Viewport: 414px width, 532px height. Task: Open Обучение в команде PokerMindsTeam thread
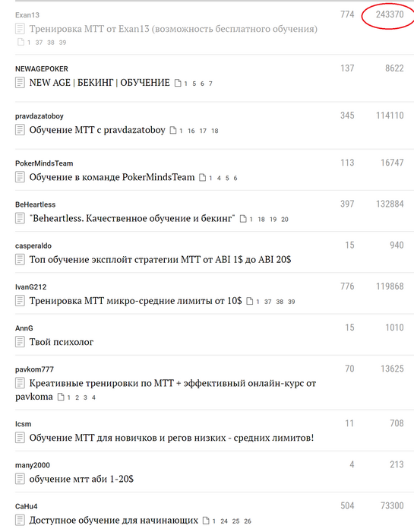point(112,177)
